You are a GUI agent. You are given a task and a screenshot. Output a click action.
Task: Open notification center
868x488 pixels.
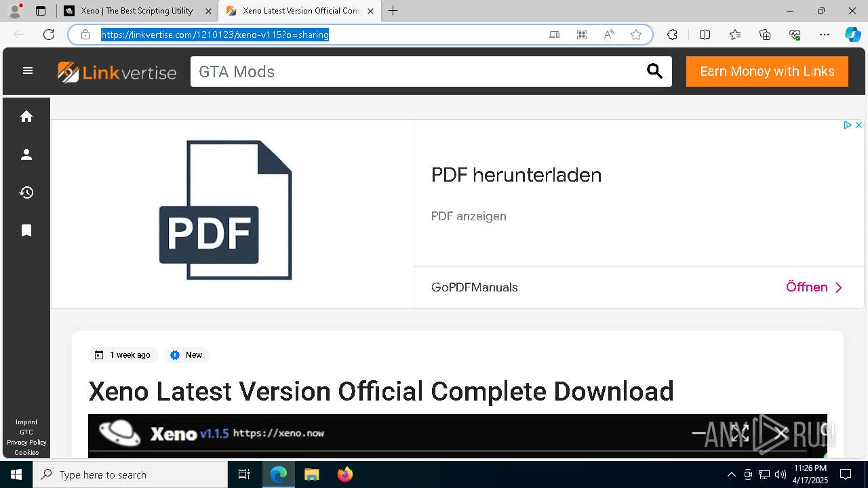[846, 474]
